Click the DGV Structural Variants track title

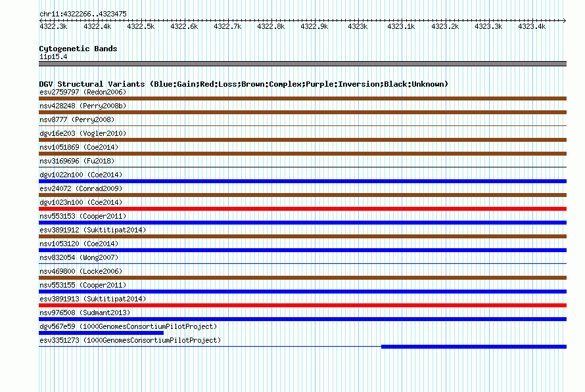pos(244,84)
